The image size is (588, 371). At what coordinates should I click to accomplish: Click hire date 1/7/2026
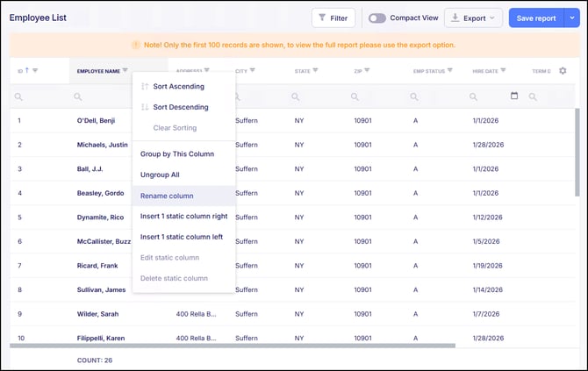(x=486, y=314)
